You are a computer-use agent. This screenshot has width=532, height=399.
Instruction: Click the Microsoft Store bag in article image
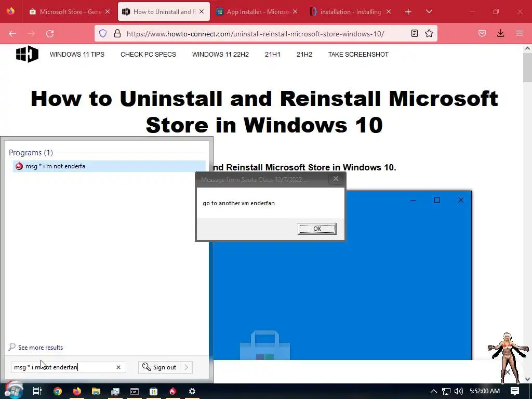coord(264,345)
